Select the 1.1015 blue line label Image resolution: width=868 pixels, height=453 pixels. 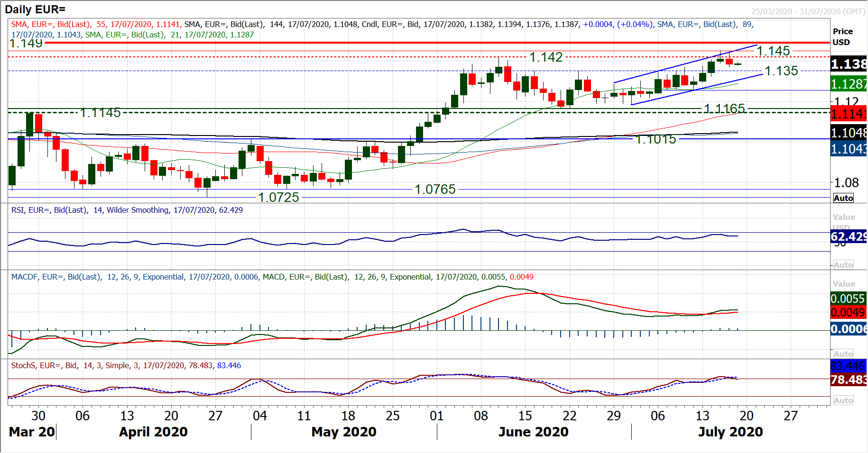pos(656,139)
